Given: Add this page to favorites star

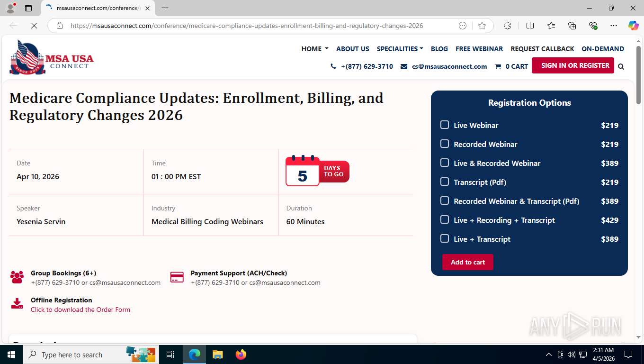Looking at the screenshot, I should tap(482, 26).
